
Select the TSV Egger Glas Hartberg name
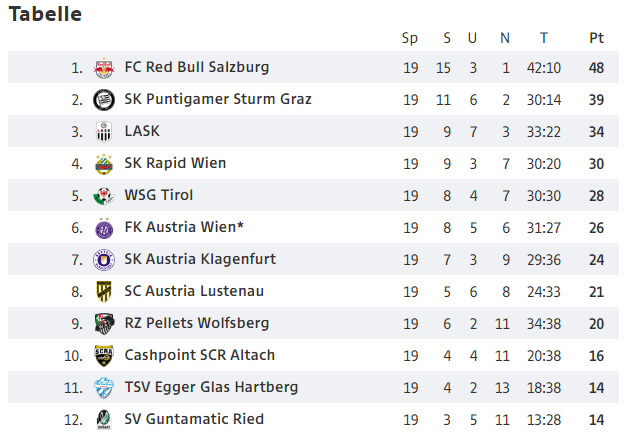tap(211, 387)
